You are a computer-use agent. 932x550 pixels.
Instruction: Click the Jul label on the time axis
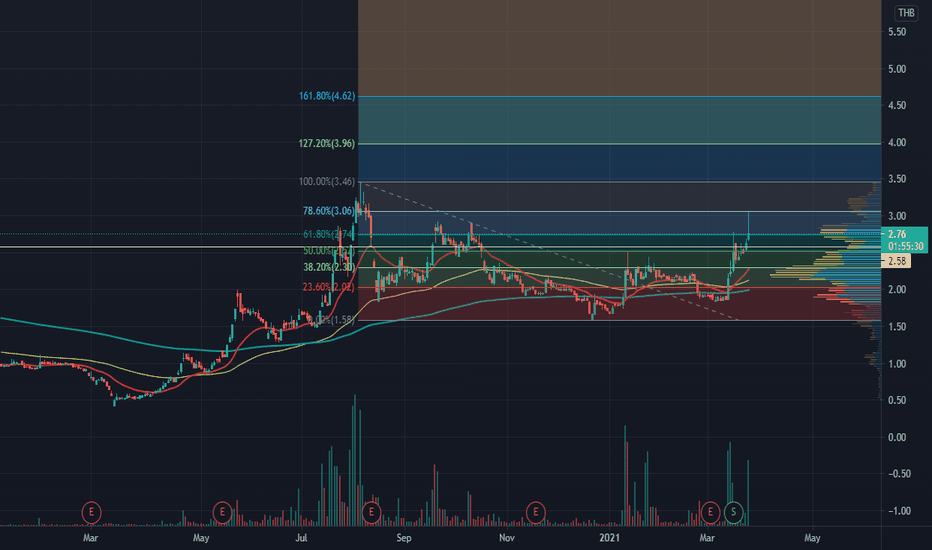click(x=301, y=538)
